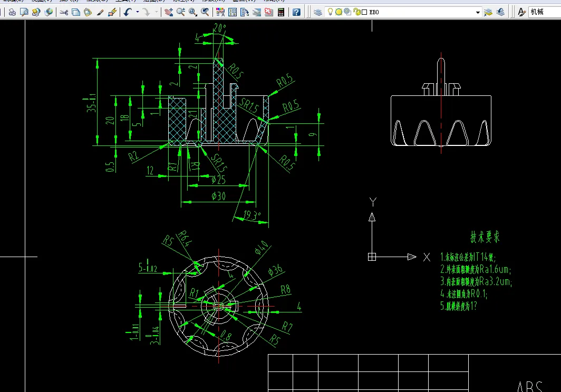Screen dimensions: 561x392
Task: Select the 20° angle dimension at top
Action: click(220, 28)
